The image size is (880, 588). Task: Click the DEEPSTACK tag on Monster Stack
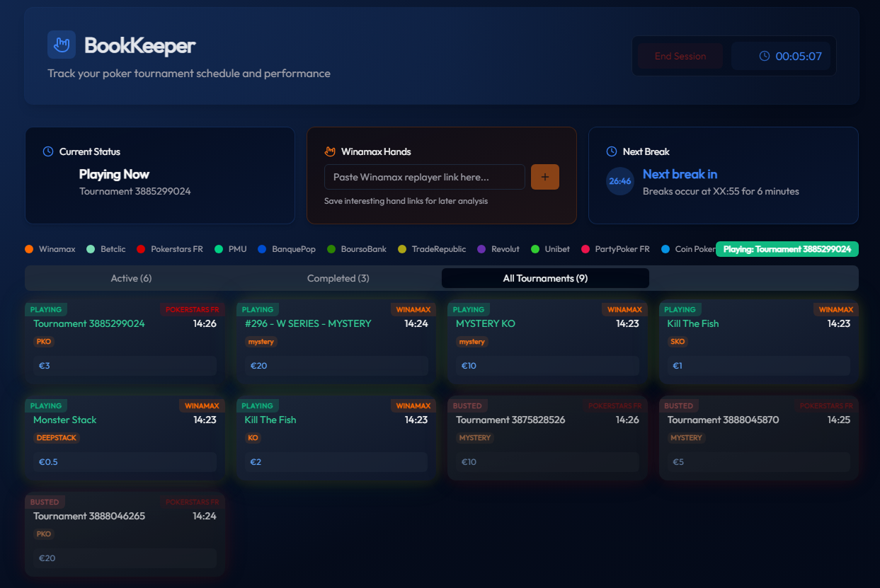click(x=57, y=438)
